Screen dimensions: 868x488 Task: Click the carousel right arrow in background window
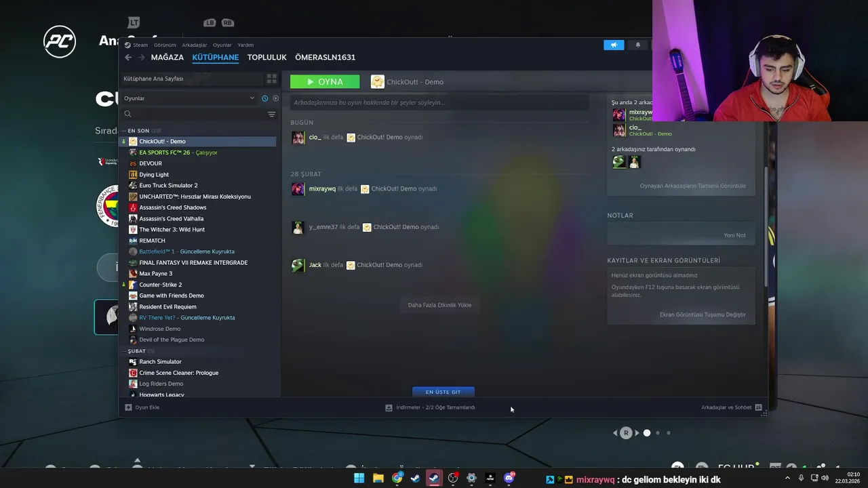636,433
